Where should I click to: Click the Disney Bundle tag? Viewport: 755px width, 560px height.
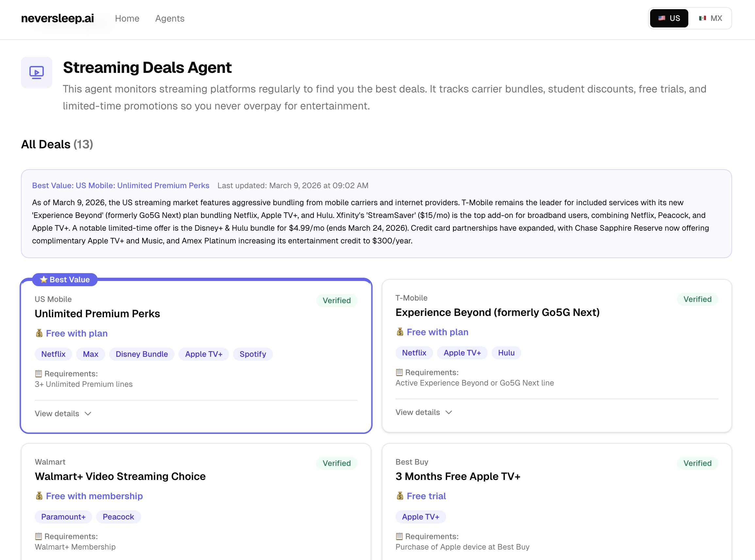[142, 354]
